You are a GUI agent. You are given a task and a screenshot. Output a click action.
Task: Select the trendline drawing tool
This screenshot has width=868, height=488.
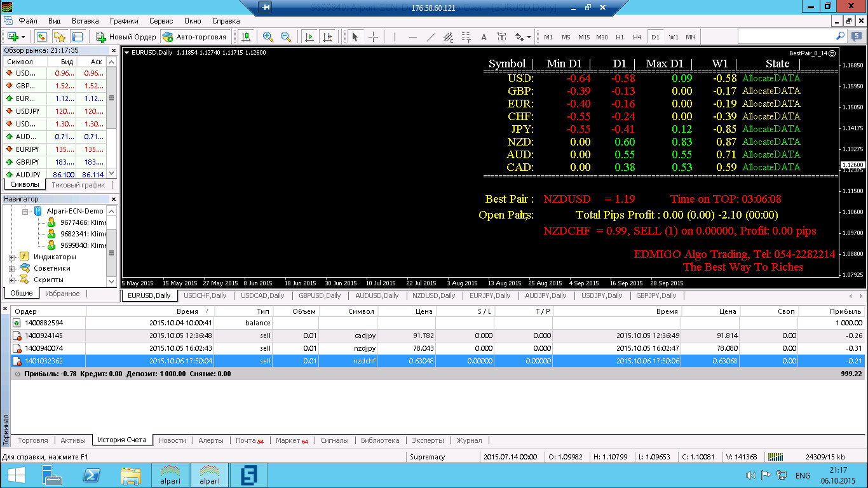pyautogui.click(x=430, y=37)
